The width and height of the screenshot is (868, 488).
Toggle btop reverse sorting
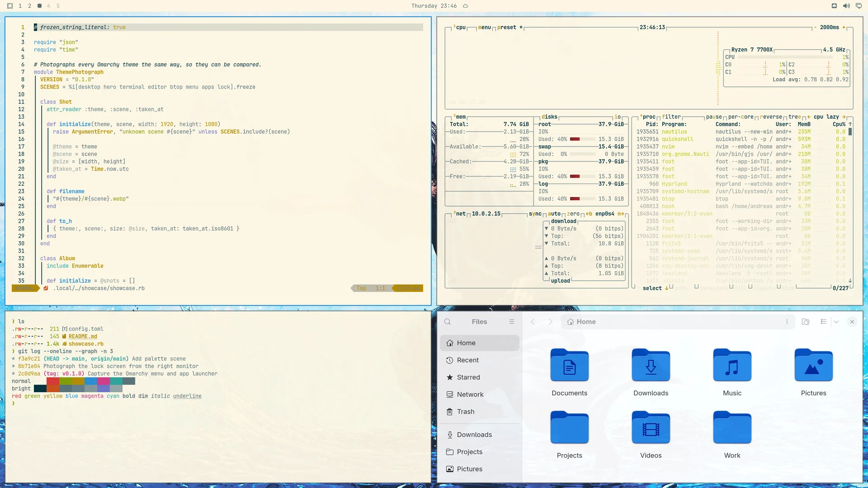click(771, 117)
